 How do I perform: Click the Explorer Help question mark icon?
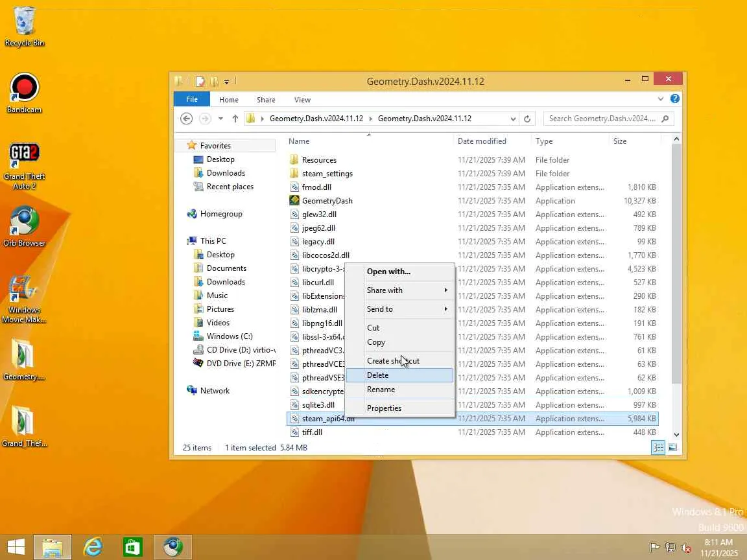(x=675, y=99)
